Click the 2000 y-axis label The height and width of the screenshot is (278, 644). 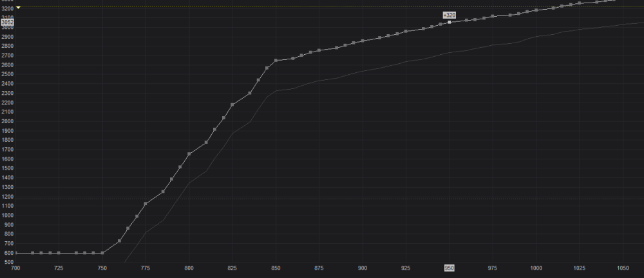tap(7, 121)
